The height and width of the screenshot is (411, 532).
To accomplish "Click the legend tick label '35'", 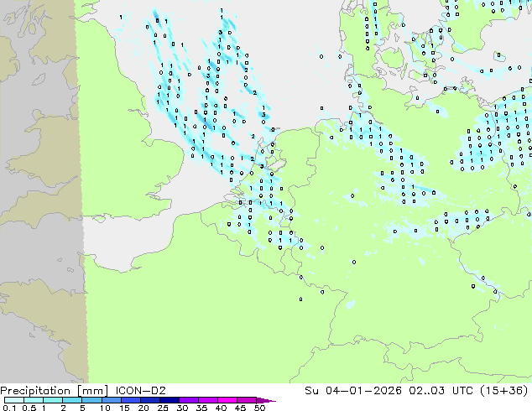I will 201,408.
